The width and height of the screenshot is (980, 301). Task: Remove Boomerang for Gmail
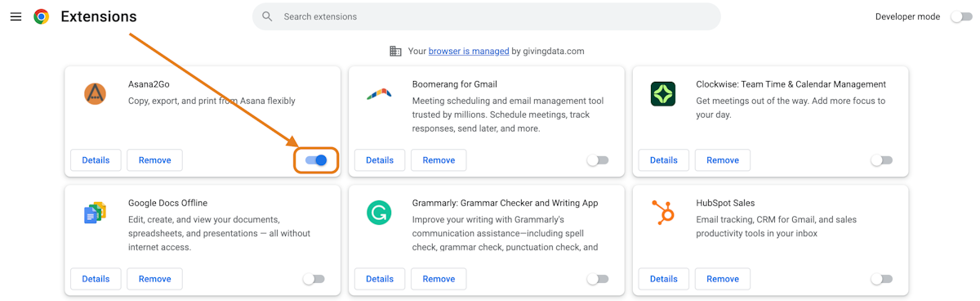click(439, 160)
